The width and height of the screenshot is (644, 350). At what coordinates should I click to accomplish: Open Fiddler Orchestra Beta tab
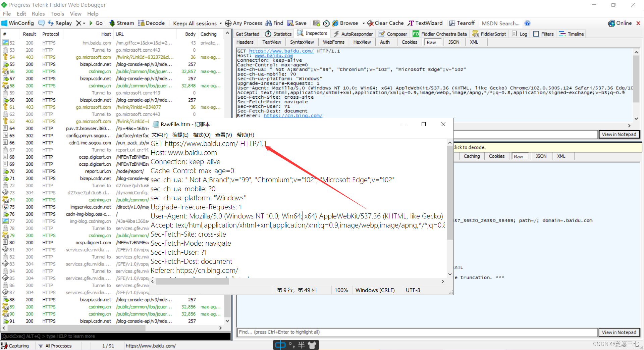coord(440,34)
